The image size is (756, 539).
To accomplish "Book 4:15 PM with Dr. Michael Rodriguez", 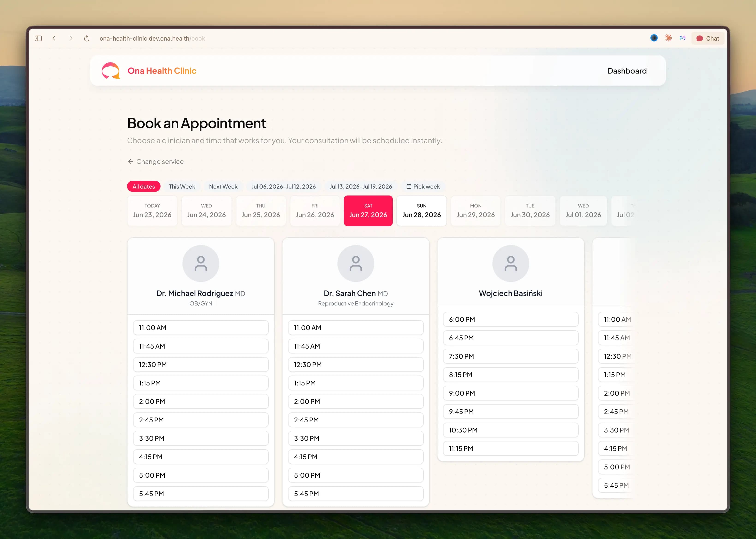I will [x=201, y=457].
